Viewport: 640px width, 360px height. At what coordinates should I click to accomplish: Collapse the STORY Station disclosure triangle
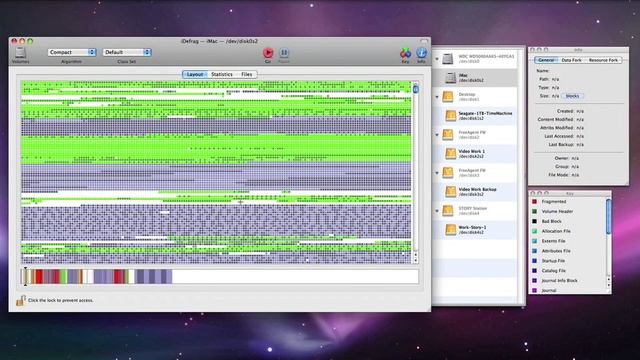click(437, 211)
